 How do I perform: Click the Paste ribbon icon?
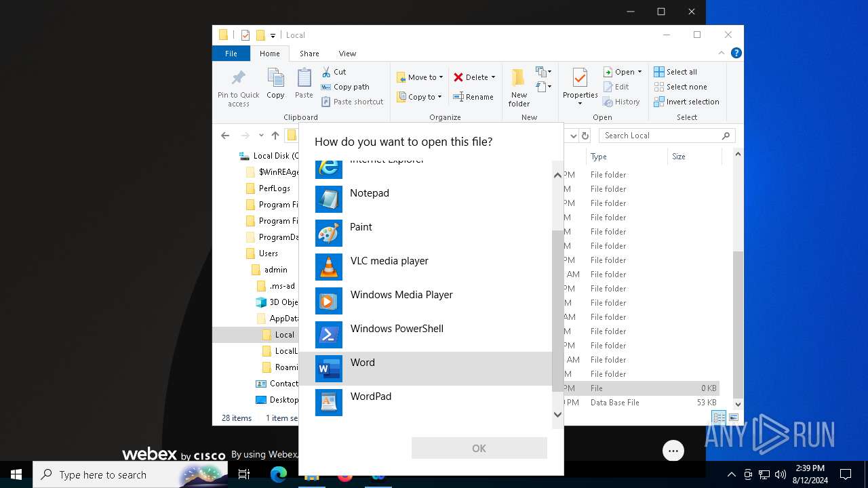coord(304,84)
